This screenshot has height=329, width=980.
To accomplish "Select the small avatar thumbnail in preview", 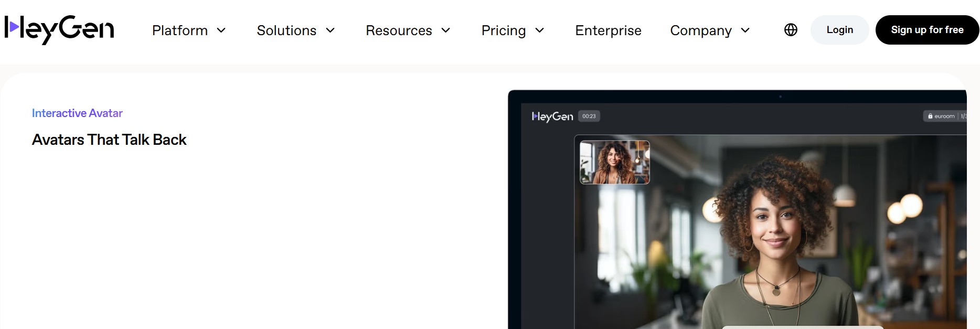I will [x=614, y=162].
